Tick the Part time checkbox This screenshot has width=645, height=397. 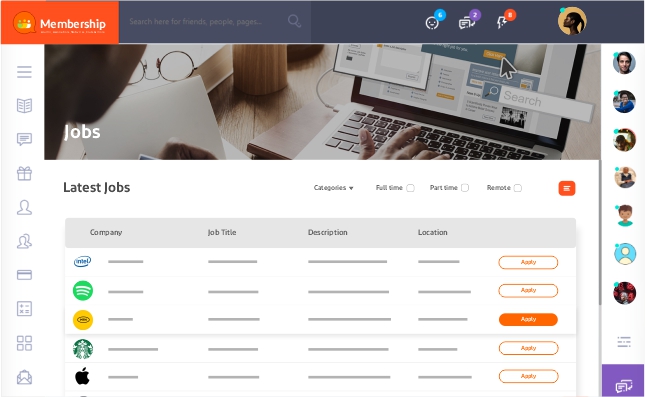point(465,188)
